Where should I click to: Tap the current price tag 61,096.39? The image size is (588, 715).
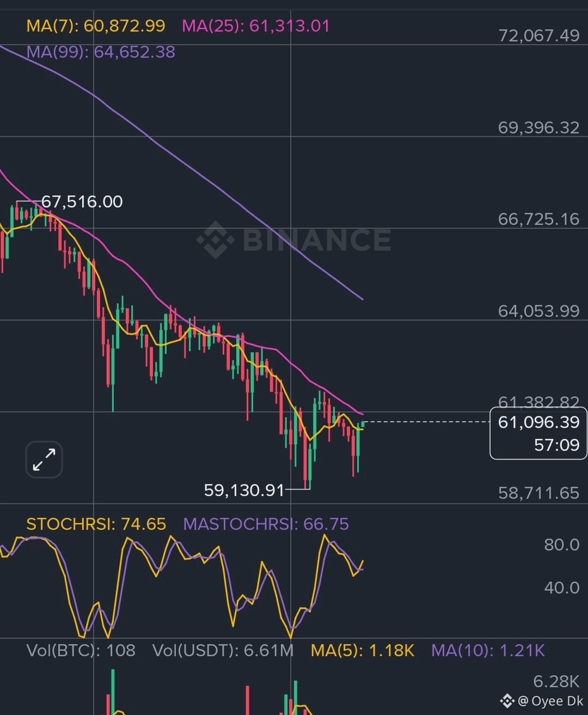point(538,422)
